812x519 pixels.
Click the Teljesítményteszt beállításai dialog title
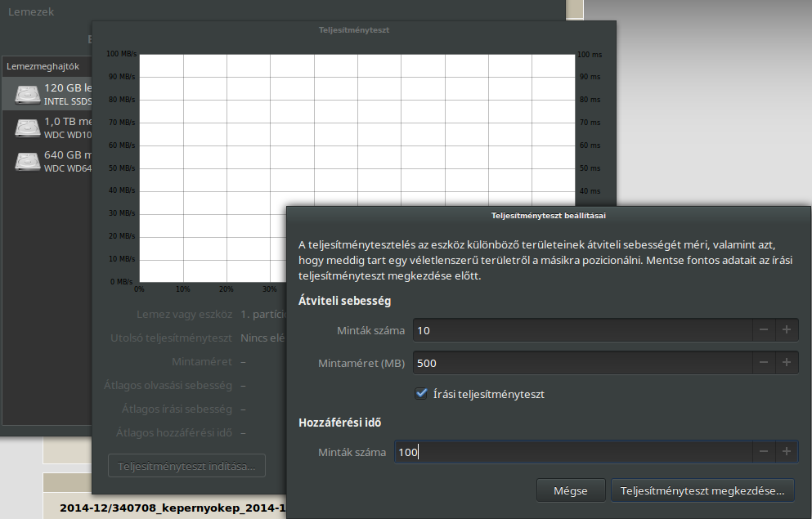pos(549,215)
